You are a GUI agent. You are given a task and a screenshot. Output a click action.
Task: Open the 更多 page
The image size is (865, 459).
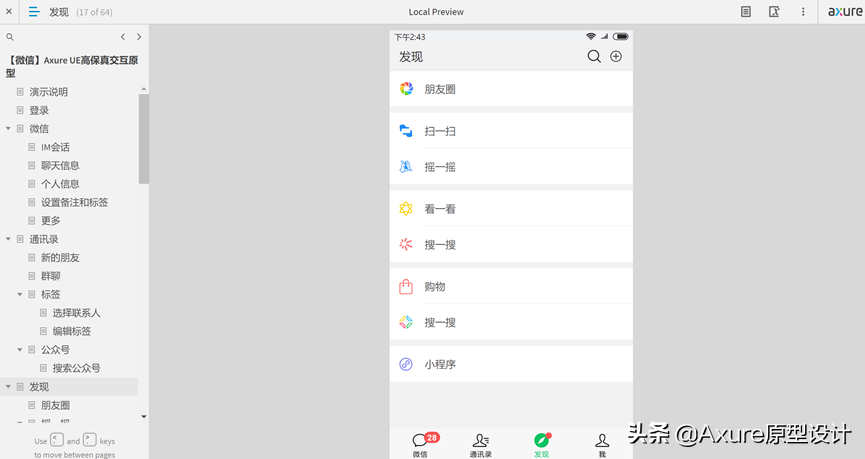point(51,221)
